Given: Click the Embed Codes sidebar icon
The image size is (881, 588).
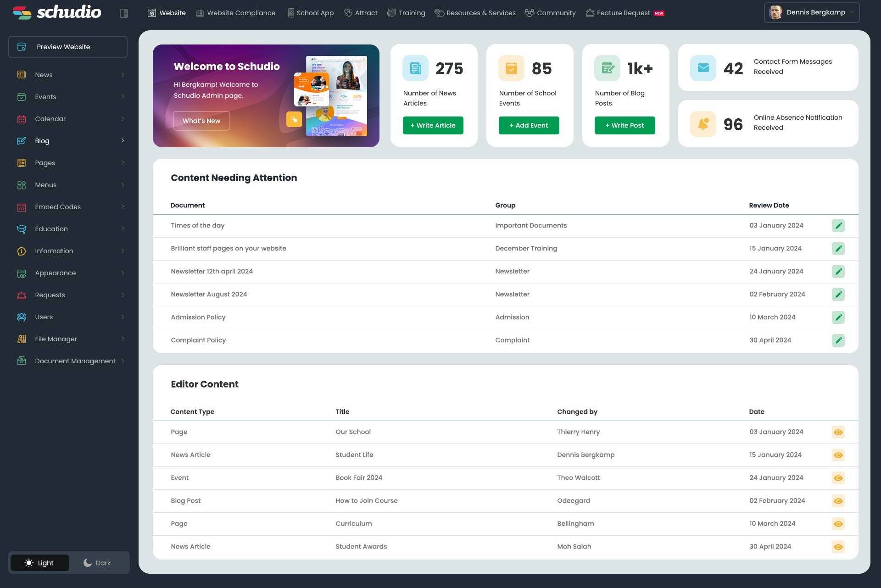Looking at the screenshot, I should coord(22,207).
